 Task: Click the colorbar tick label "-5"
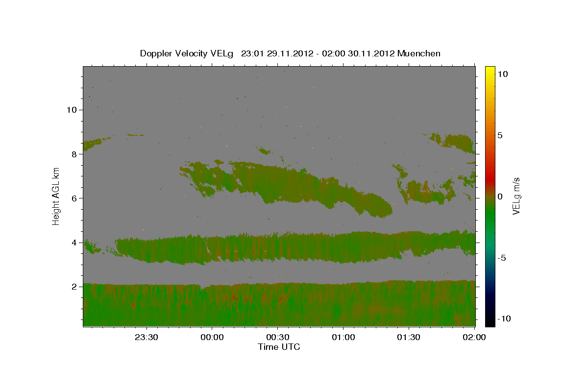(502, 258)
